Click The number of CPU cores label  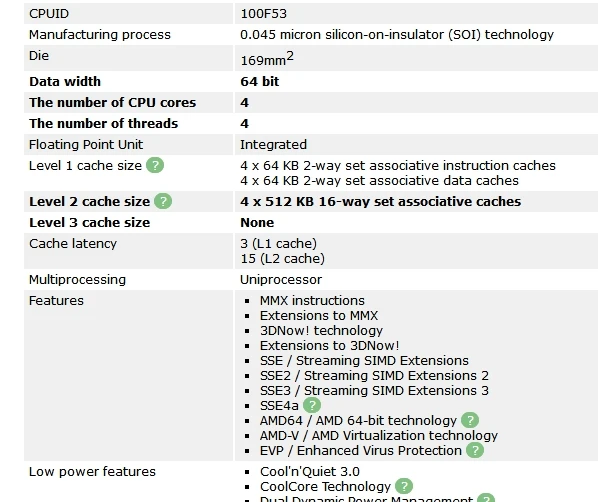coord(113,103)
